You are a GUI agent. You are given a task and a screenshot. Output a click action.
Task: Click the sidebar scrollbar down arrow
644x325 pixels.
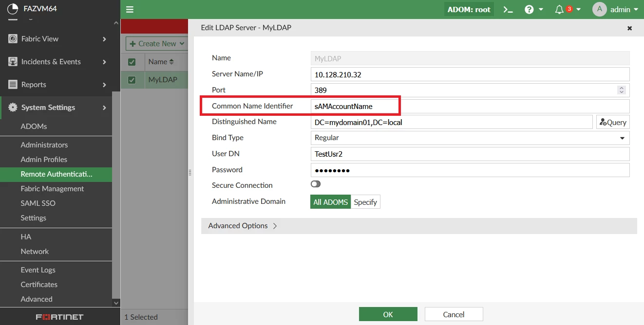pos(116,303)
